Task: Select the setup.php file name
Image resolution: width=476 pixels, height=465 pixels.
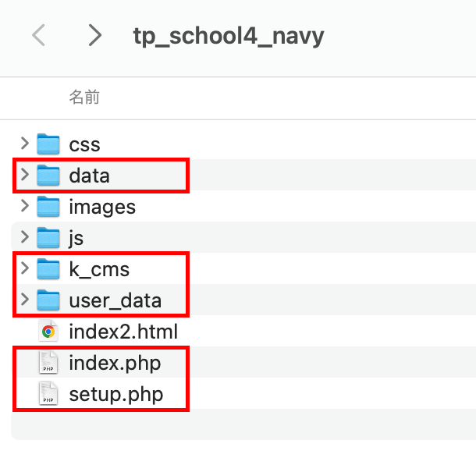Action: pyautogui.click(x=116, y=394)
